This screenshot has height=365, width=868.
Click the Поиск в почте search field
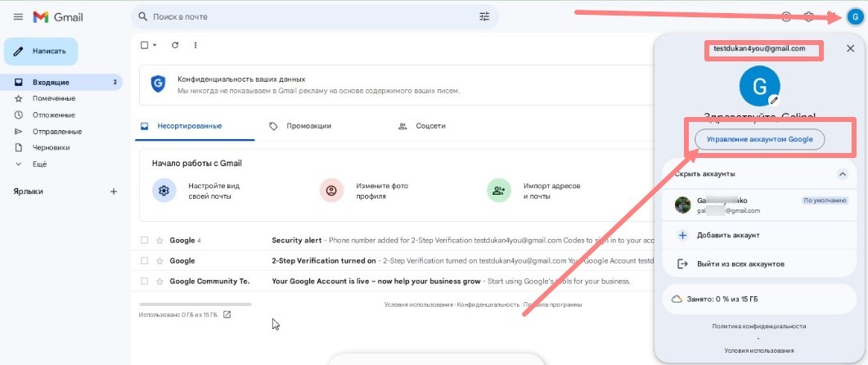(314, 17)
